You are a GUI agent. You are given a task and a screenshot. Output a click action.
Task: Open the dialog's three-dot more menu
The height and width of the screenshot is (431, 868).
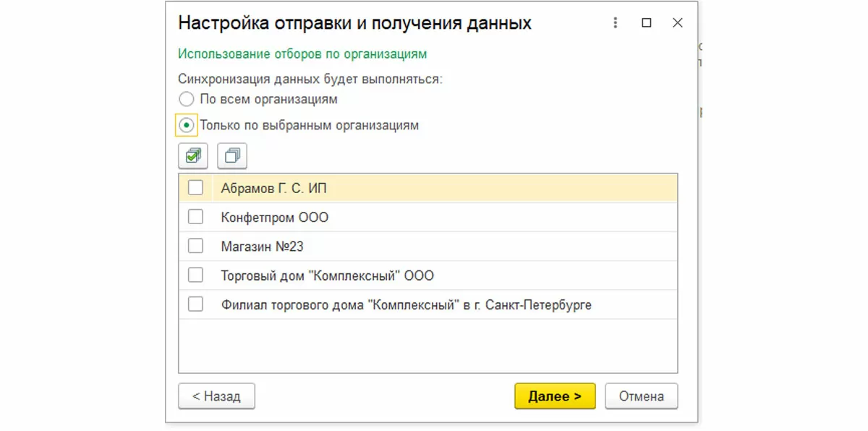point(616,23)
